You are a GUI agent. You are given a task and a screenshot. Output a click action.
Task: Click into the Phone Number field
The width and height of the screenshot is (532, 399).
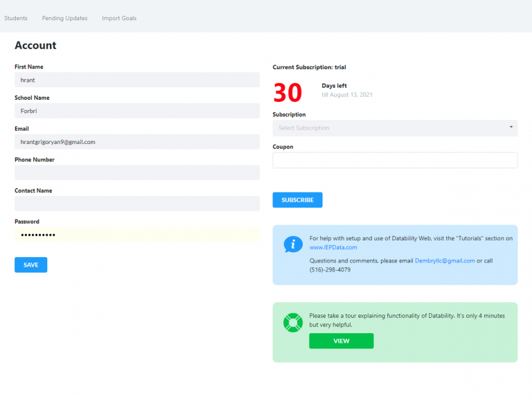(136, 172)
